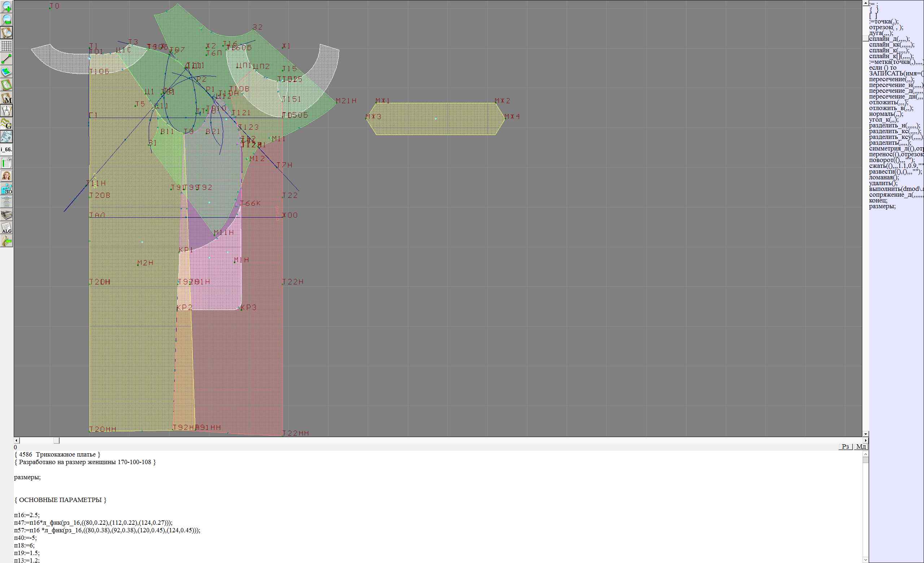The image size is (924, 563).
Task: Toggle the grid display icon
Action: 6,46
